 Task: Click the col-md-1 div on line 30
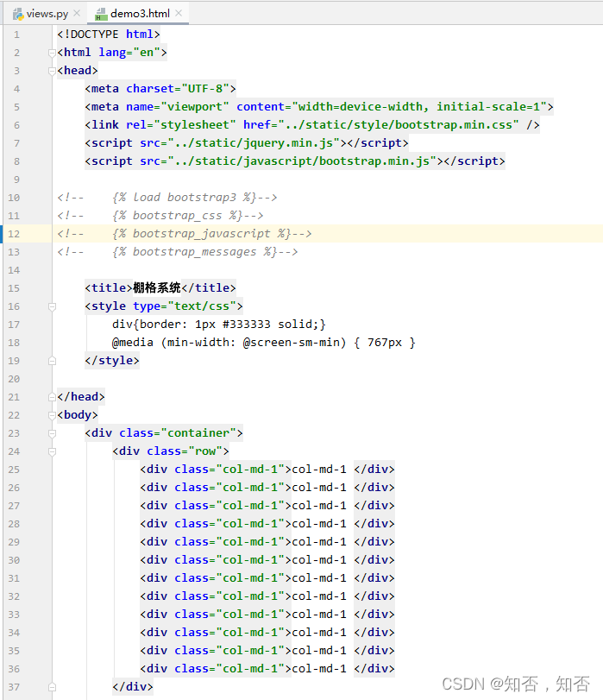(267, 560)
